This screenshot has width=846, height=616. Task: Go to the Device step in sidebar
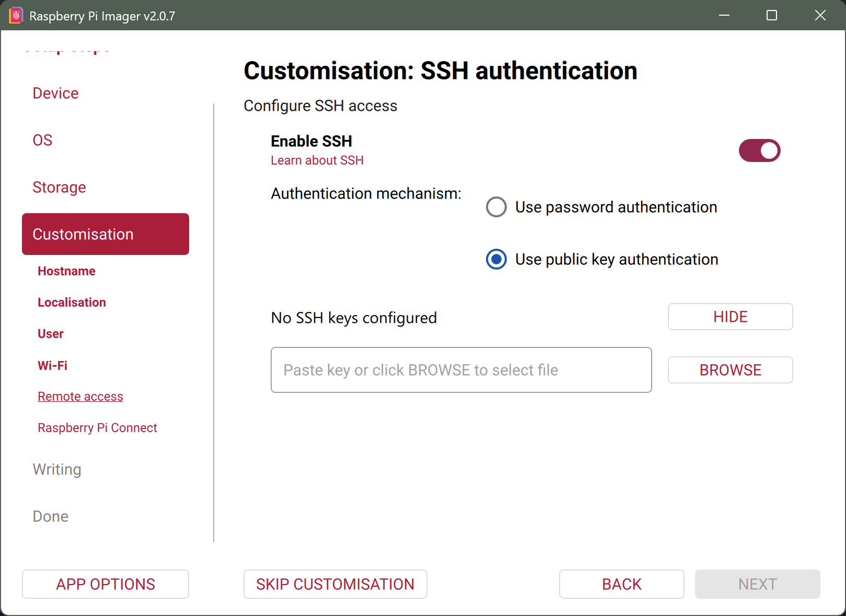[55, 93]
